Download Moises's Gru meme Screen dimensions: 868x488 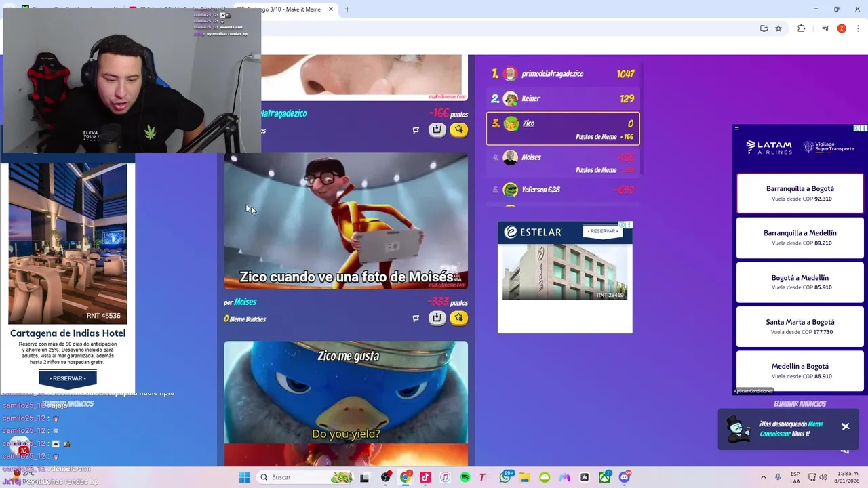[437, 317]
